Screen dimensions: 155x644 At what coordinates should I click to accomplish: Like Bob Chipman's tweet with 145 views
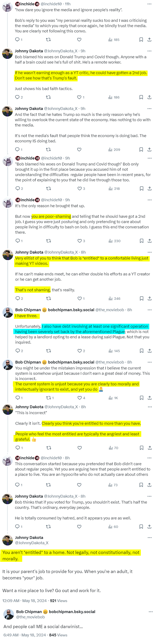pyautogui.click(x=80, y=351)
